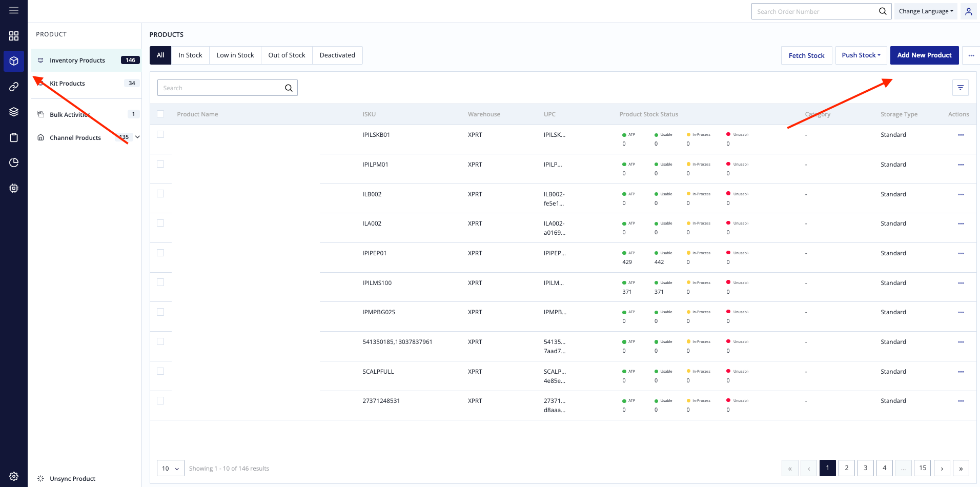Screen dimensions: 980x487
Task: Open the dashboard grid icon
Action: pos(14,36)
